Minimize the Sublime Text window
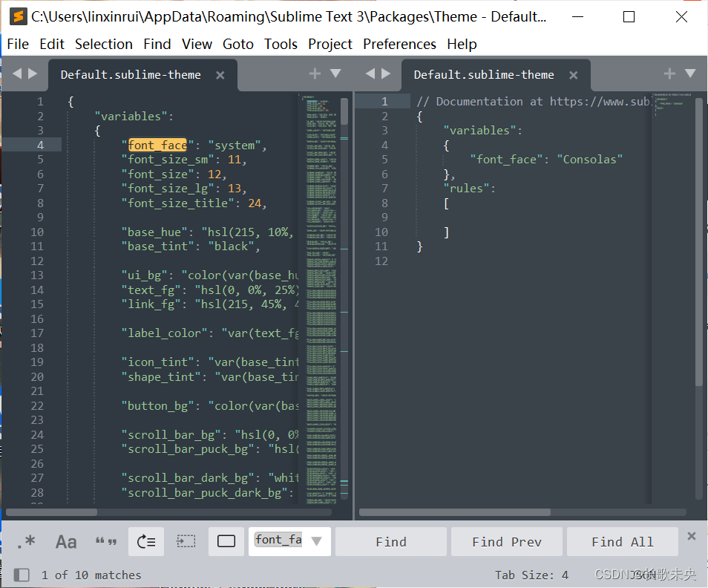Image resolution: width=708 pixels, height=588 pixels. click(577, 17)
